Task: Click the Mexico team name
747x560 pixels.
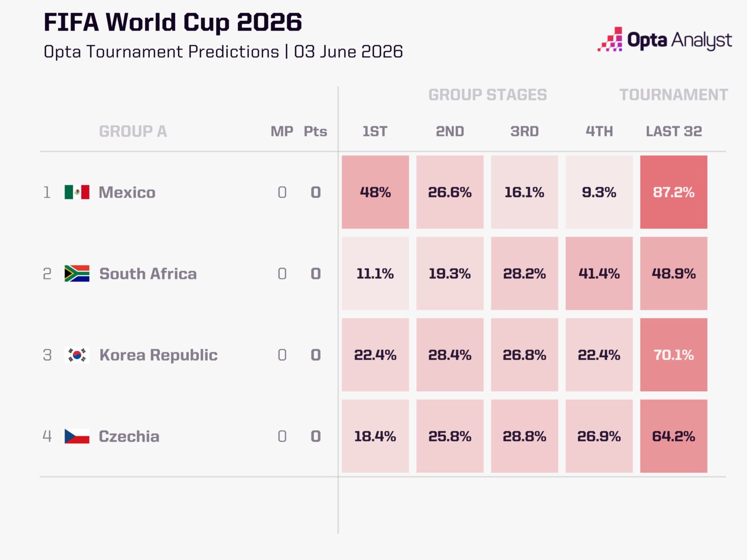Action: pyautogui.click(x=127, y=192)
